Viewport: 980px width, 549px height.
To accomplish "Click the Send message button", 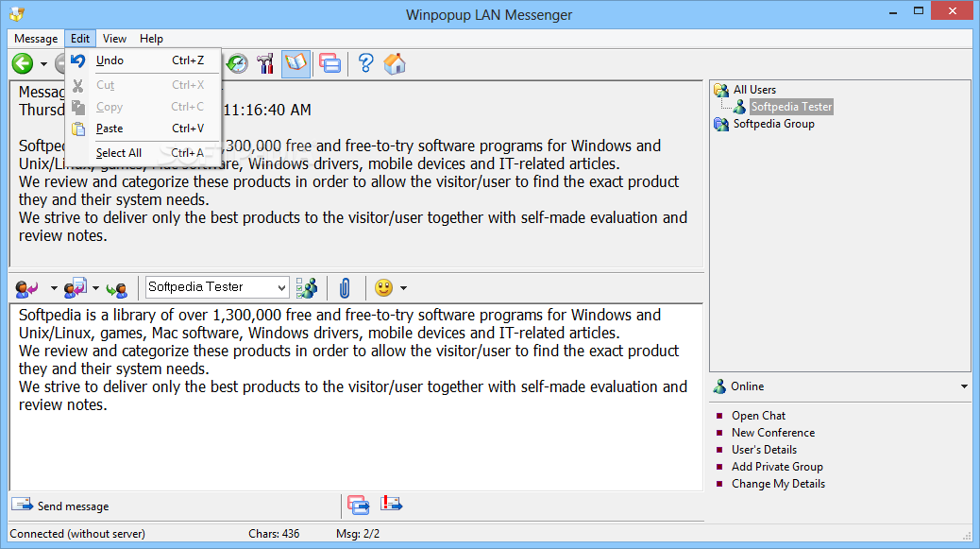I will pyautogui.click(x=60, y=506).
